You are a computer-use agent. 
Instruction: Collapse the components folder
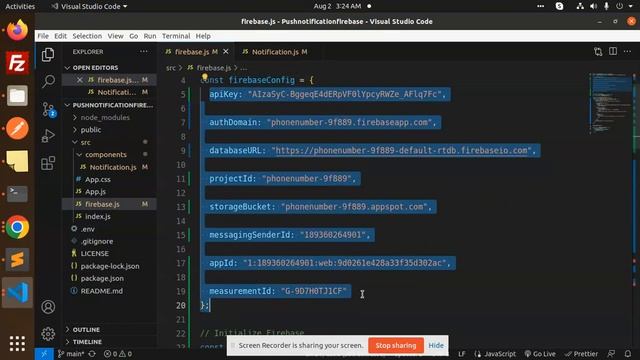106,155
